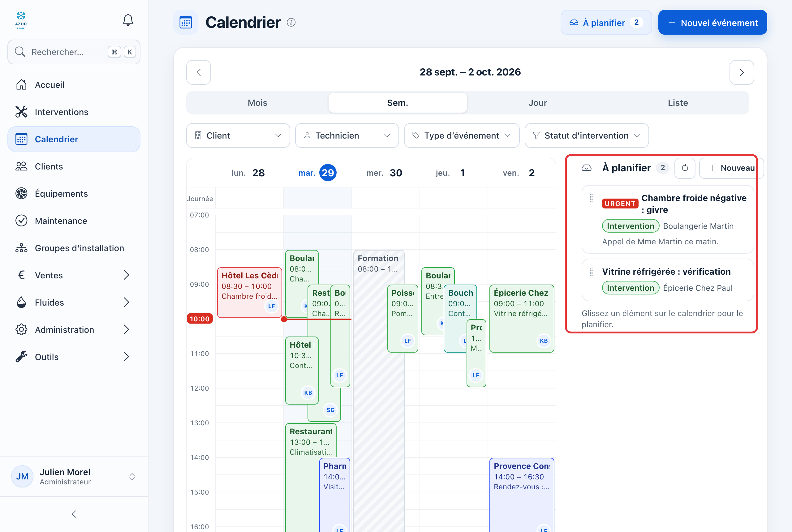
Task: Open the Client filter dropdown
Action: coord(238,135)
